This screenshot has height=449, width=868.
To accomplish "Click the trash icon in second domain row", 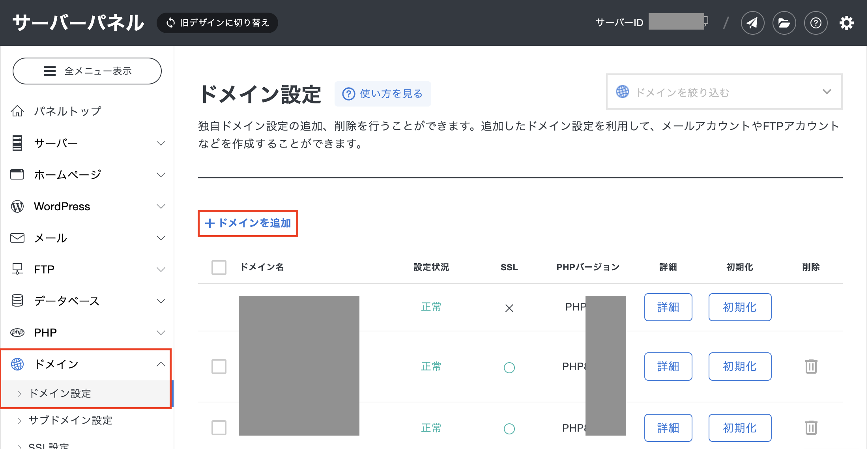I will 811,367.
